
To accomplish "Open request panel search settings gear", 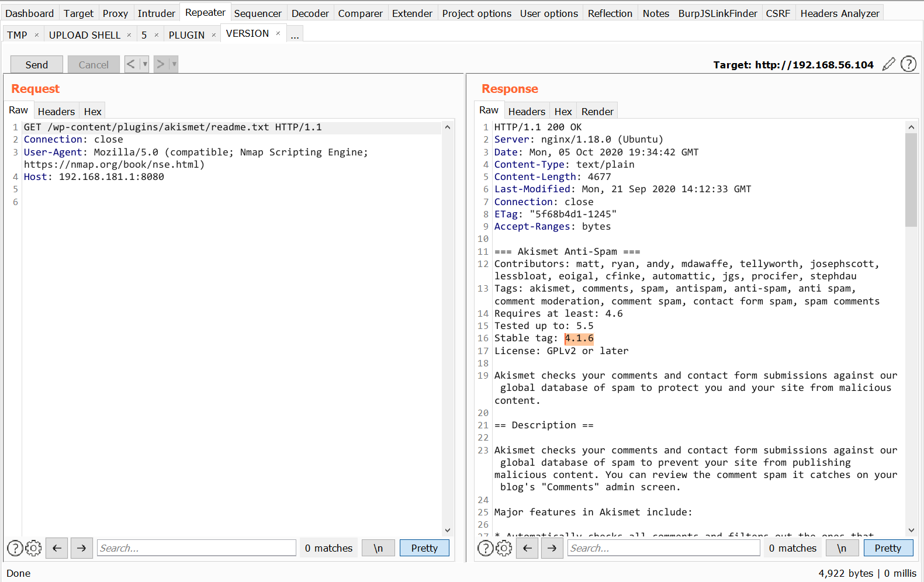I will 34,548.
